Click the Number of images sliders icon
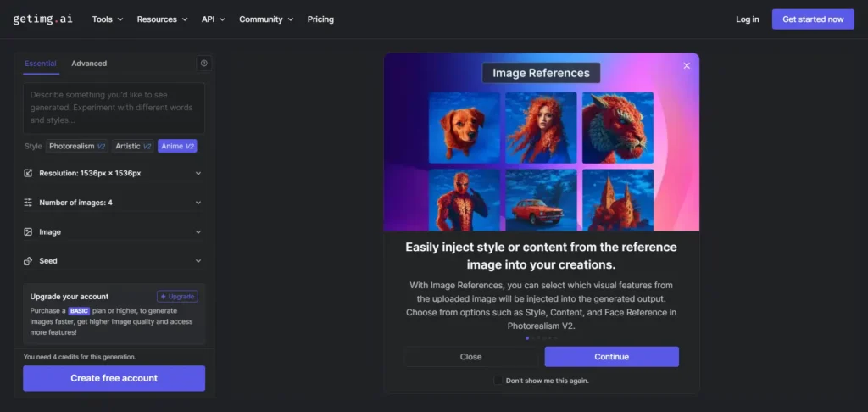 click(28, 203)
